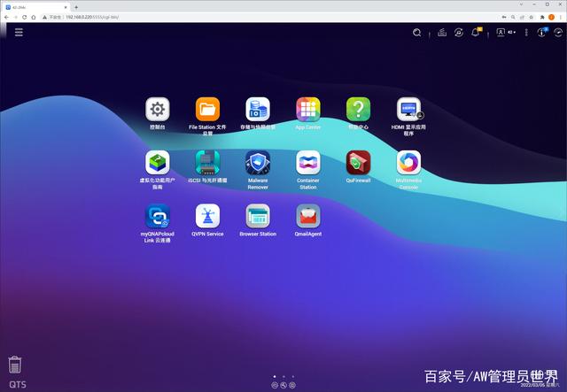
Task: Open the browser profile avatar
Action: 551,17
